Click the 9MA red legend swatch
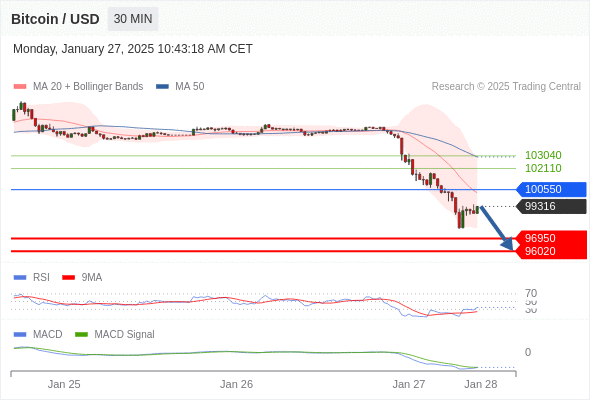 coord(68,278)
